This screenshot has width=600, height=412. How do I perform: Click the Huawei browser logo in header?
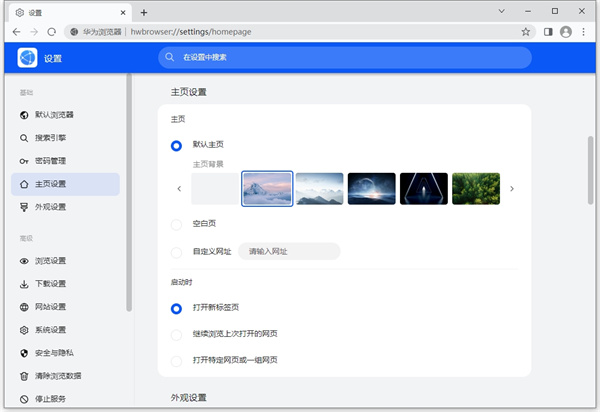[27, 58]
